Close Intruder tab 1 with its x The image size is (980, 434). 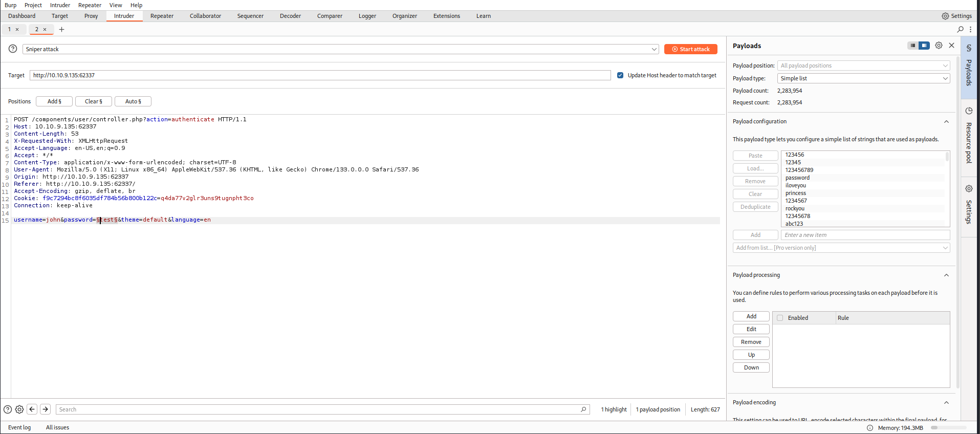coord(17,29)
